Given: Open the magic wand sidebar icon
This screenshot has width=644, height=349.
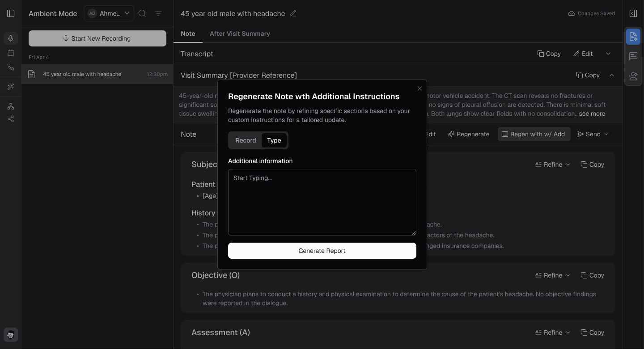Looking at the screenshot, I should coord(11,87).
